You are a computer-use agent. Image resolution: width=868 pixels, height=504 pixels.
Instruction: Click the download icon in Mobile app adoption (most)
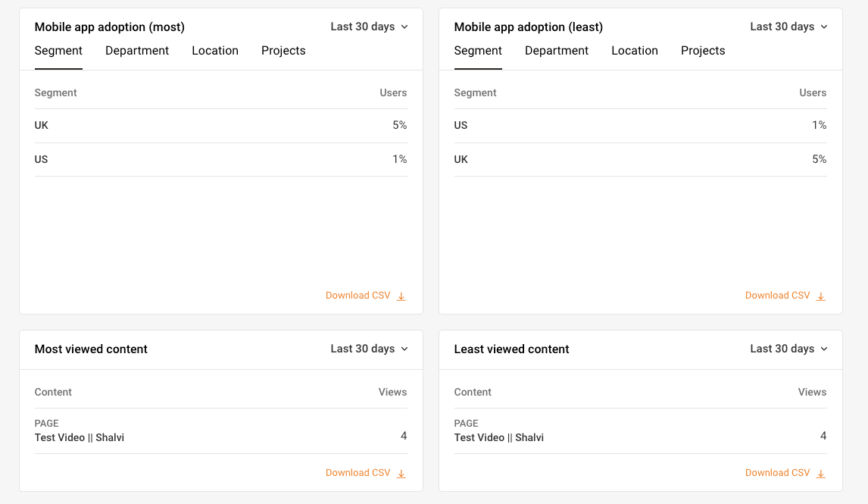[401, 296]
